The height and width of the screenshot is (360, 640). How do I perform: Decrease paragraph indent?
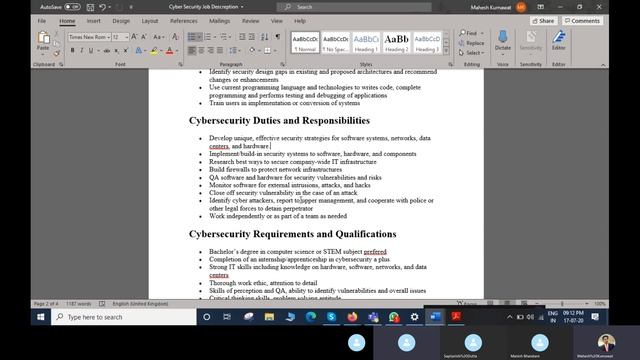point(242,37)
